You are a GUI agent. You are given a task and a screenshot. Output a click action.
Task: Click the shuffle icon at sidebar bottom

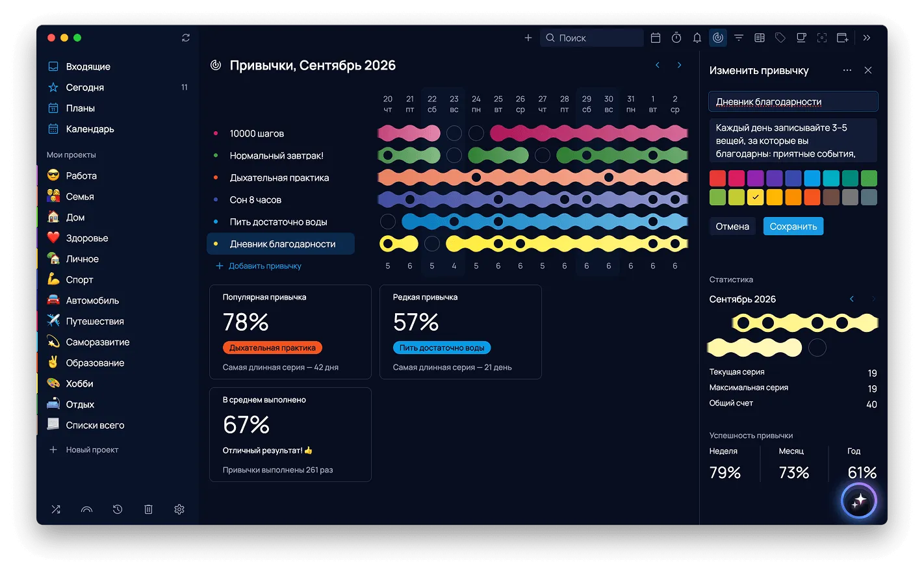(x=56, y=509)
